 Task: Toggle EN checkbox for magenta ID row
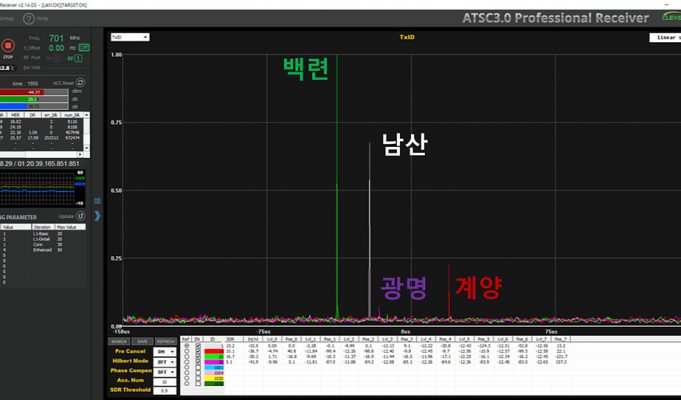point(198,362)
